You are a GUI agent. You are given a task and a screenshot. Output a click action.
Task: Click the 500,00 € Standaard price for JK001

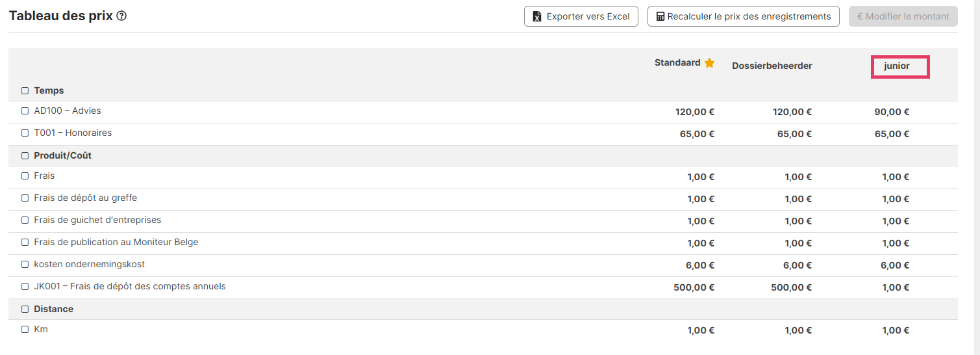tap(694, 287)
